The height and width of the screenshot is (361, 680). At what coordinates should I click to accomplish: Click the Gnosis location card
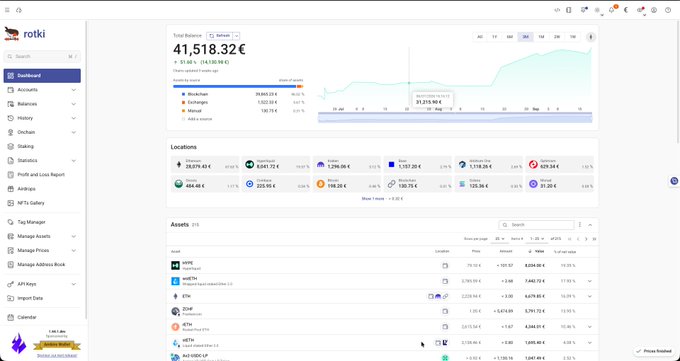pos(205,184)
